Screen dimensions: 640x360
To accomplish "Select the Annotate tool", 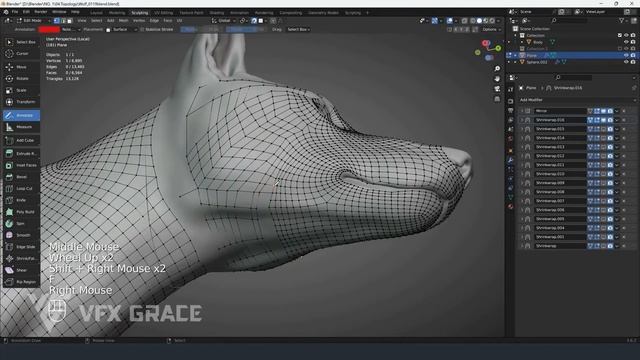I will pyautogui.click(x=21, y=116).
